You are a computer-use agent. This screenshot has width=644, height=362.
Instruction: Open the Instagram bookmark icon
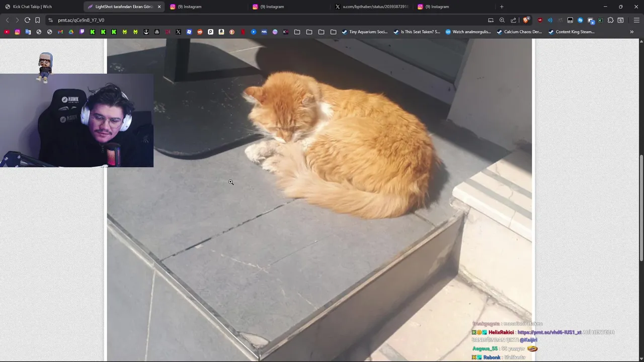tap(17, 32)
